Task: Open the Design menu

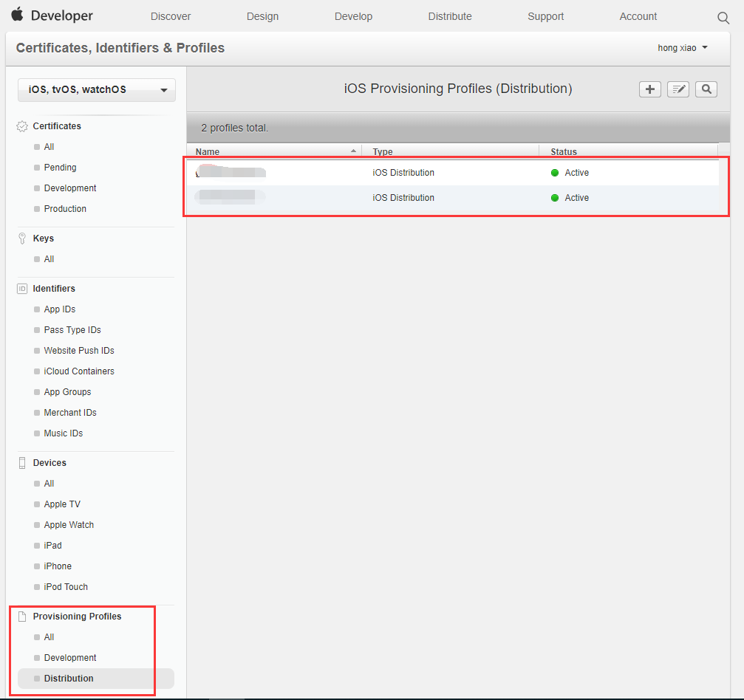Action: pyautogui.click(x=262, y=16)
